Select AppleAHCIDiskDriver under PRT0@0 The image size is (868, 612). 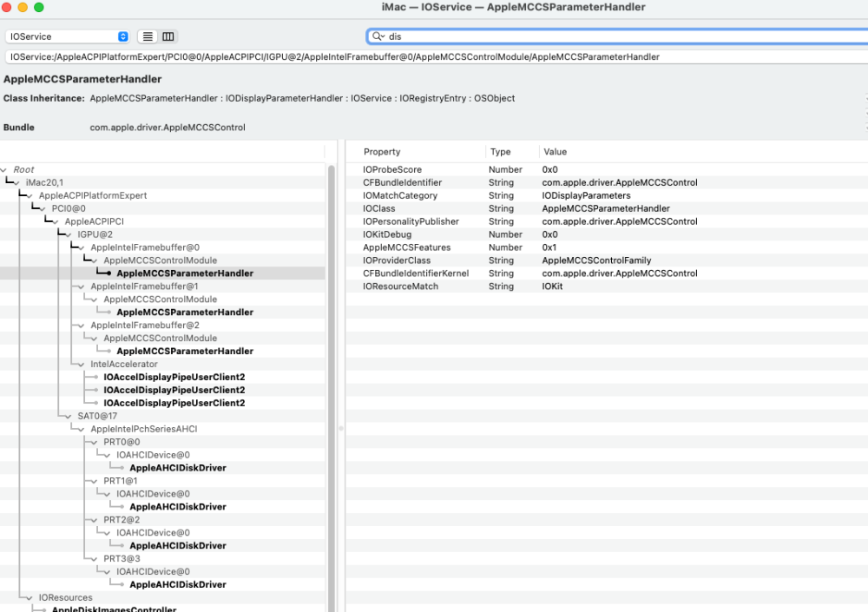178,468
